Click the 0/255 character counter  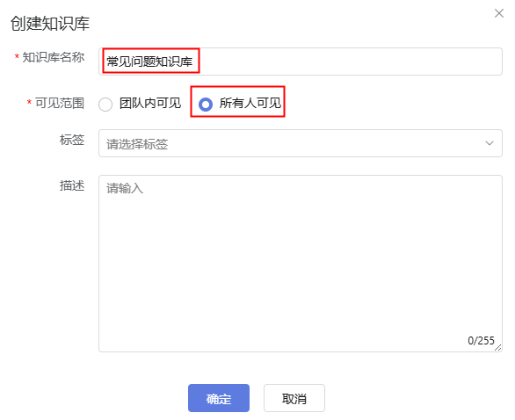(481, 341)
